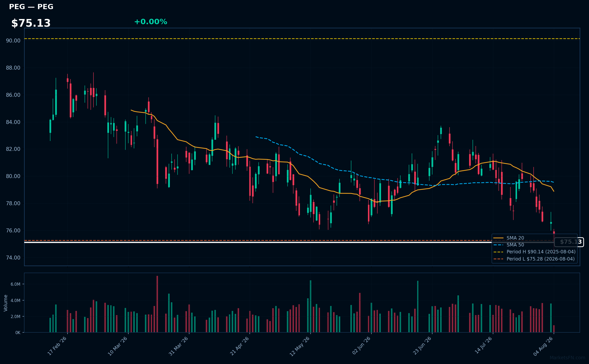589x364 pixels.
Task: Select the 04 Aug '26 date label
Action: pyautogui.click(x=543, y=346)
